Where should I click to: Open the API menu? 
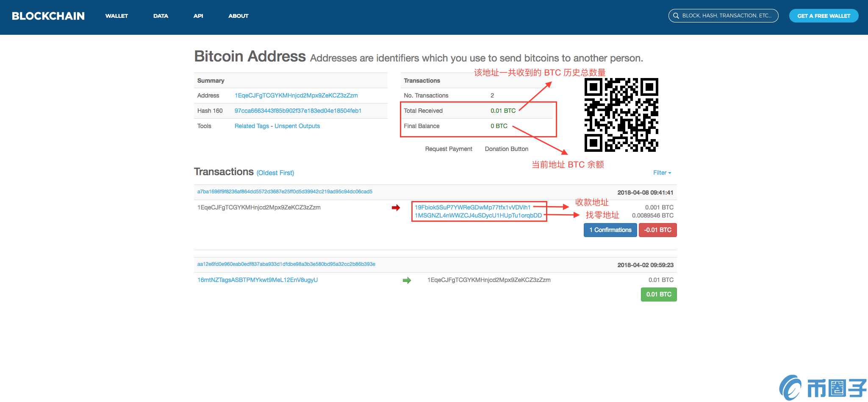point(198,16)
